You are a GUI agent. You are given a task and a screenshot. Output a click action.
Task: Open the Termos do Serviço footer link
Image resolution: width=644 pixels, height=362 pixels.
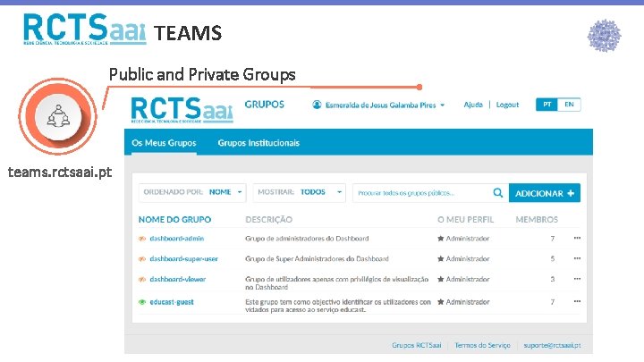point(483,345)
